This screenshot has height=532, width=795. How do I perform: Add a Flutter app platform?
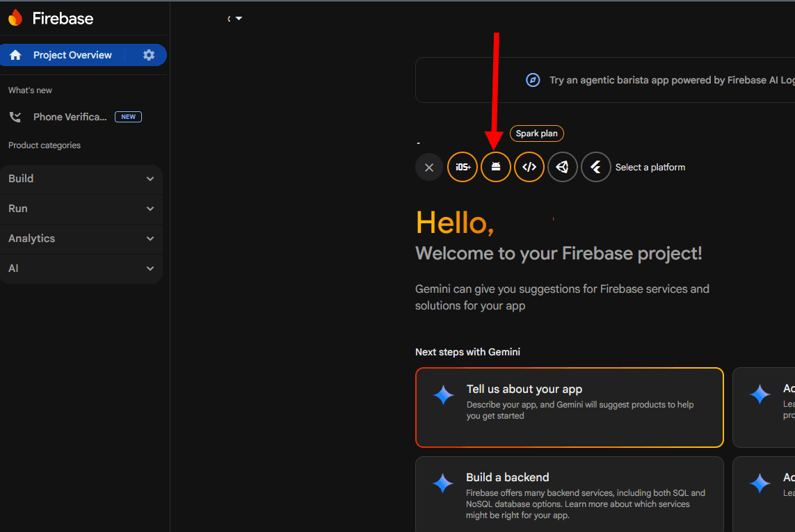click(596, 167)
